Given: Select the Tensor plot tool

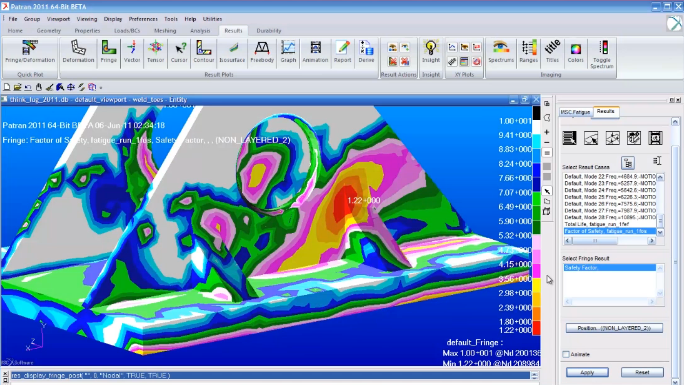Looking at the screenshot, I should tap(155, 52).
